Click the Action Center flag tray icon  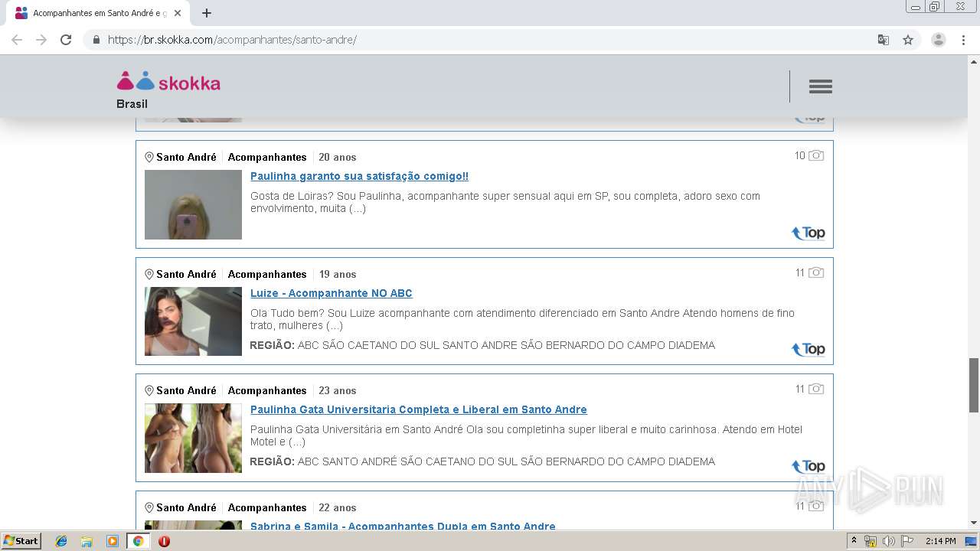coord(907,541)
